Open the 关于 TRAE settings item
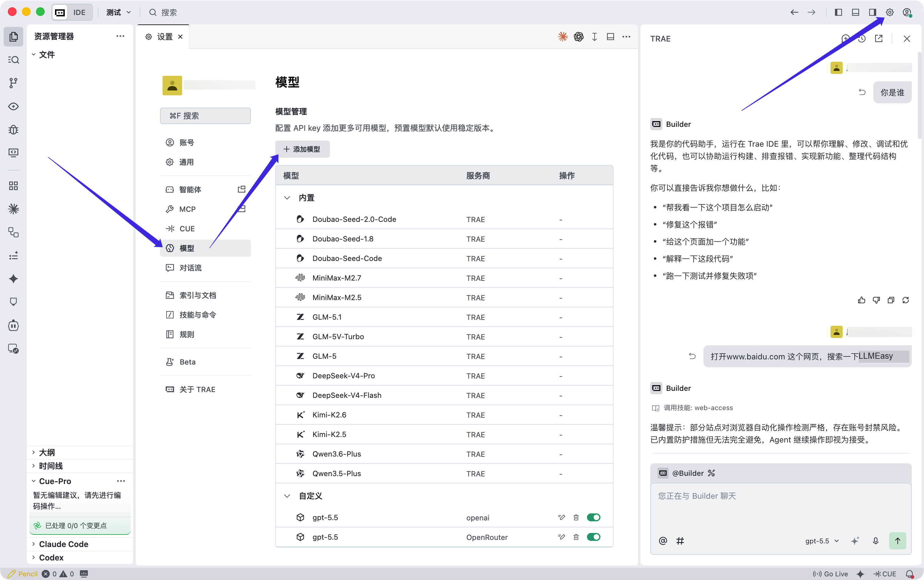The width and height of the screenshot is (924, 580). (205, 389)
